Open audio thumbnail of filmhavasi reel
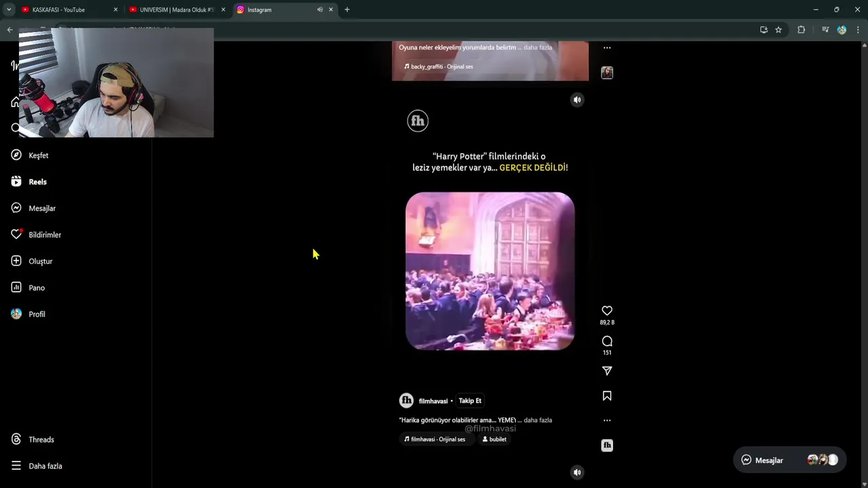The width and height of the screenshot is (868, 488). coord(607,445)
